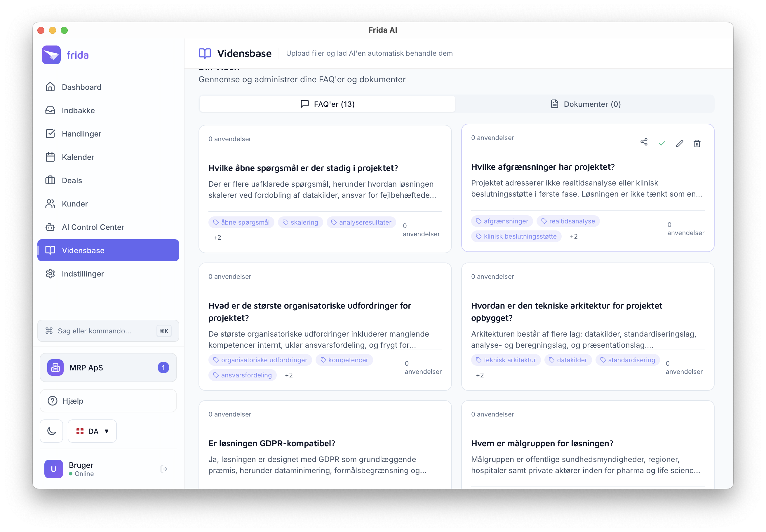This screenshot has width=766, height=532.
Task: Select the FAQ'er (13) tab
Action: point(327,104)
